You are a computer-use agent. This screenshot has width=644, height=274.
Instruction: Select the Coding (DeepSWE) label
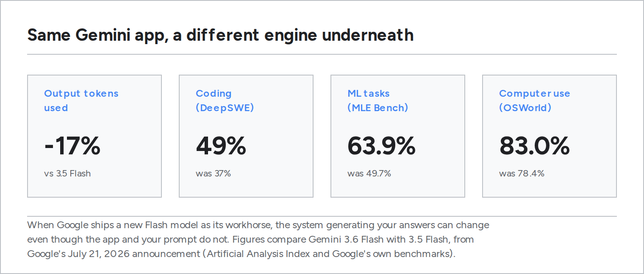click(225, 101)
